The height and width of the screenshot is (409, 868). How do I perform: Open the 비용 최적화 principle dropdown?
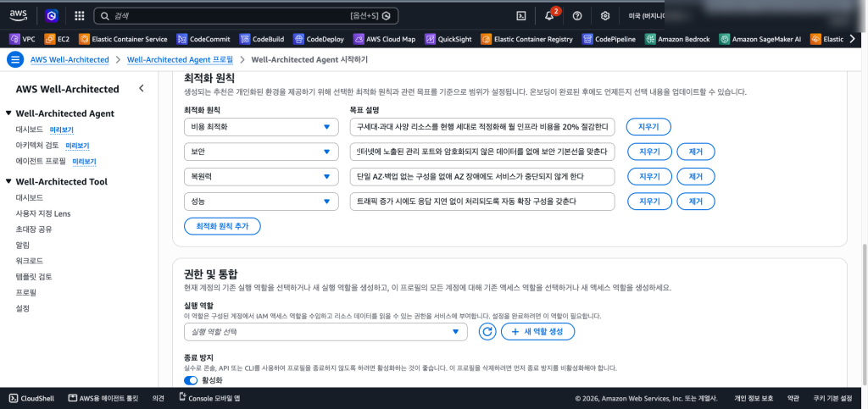coord(261,127)
